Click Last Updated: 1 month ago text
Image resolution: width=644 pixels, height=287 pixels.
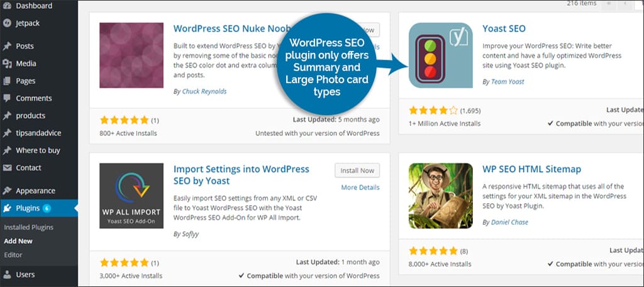coord(338,262)
